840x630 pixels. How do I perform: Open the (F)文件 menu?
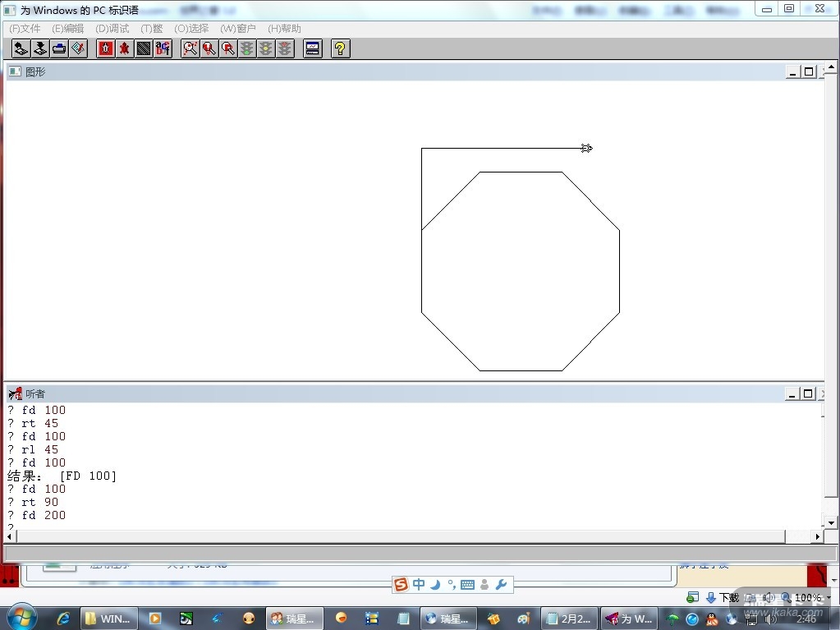[x=25, y=29]
